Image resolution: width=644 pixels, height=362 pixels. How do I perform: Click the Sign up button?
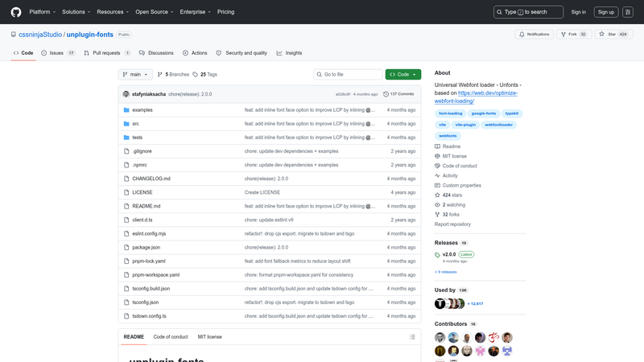(x=606, y=12)
